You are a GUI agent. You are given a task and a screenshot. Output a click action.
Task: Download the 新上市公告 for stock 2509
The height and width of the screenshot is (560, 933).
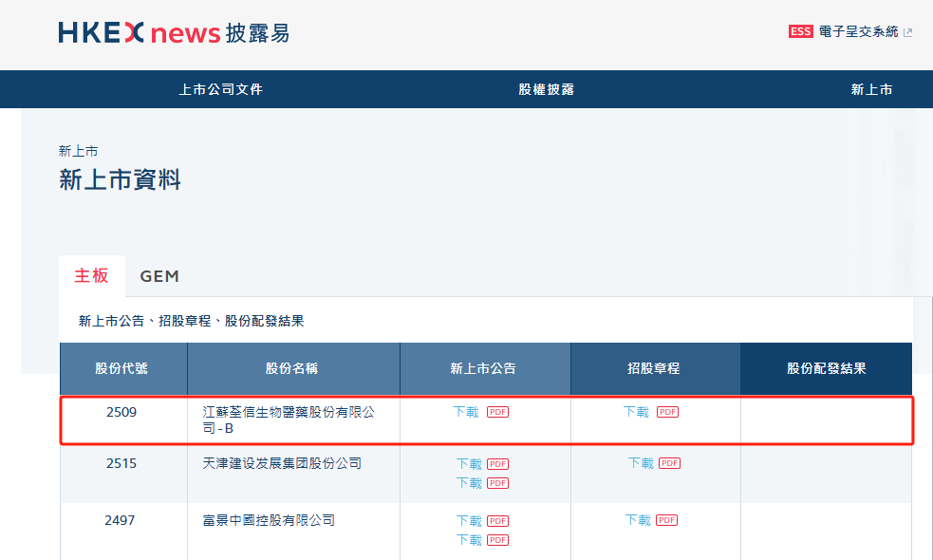[x=466, y=412]
